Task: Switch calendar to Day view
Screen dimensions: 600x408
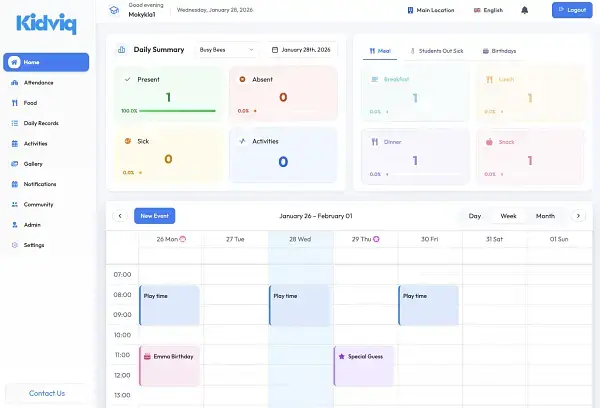Action: [x=475, y=215]
